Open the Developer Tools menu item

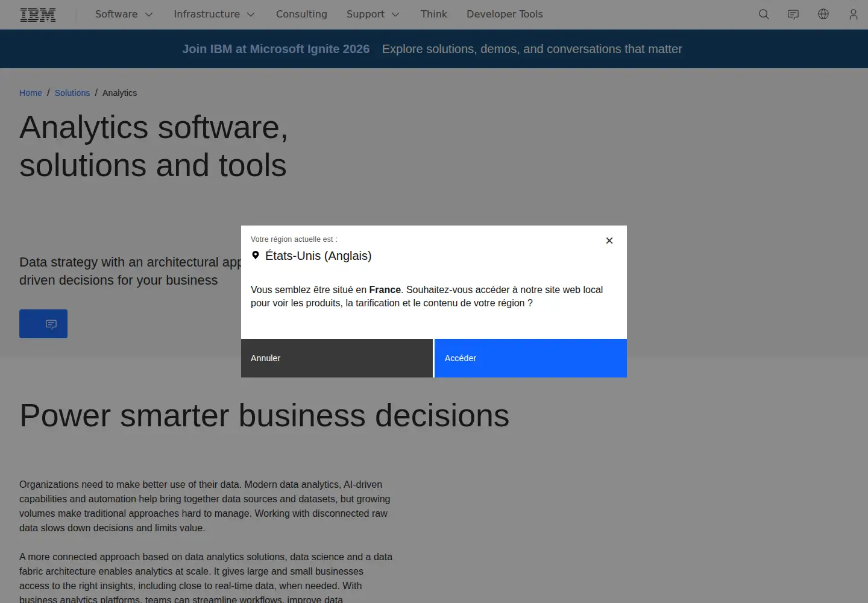pos(505,14)
